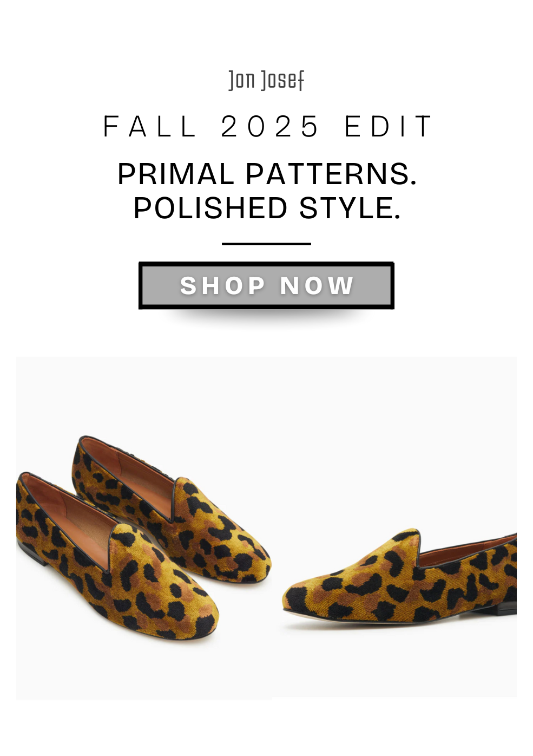Click the PRIMAL PATTERNS headline line

click(267, 174)
